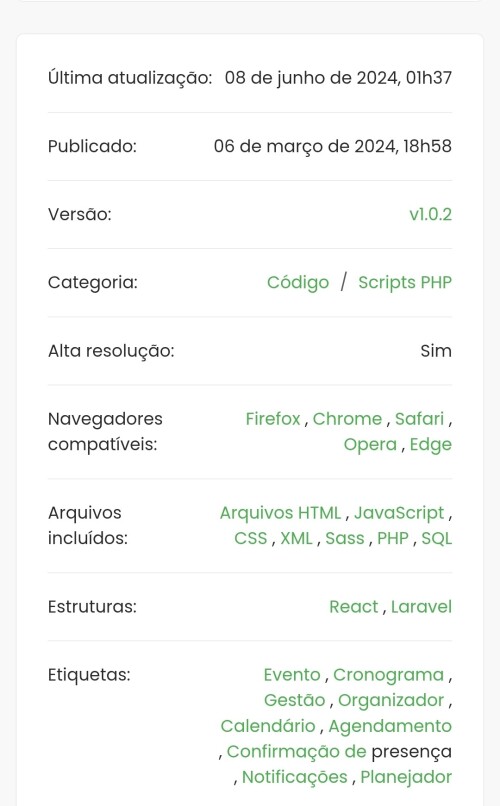
Task: Select the Firefox browser link
Action: (272, 419)
